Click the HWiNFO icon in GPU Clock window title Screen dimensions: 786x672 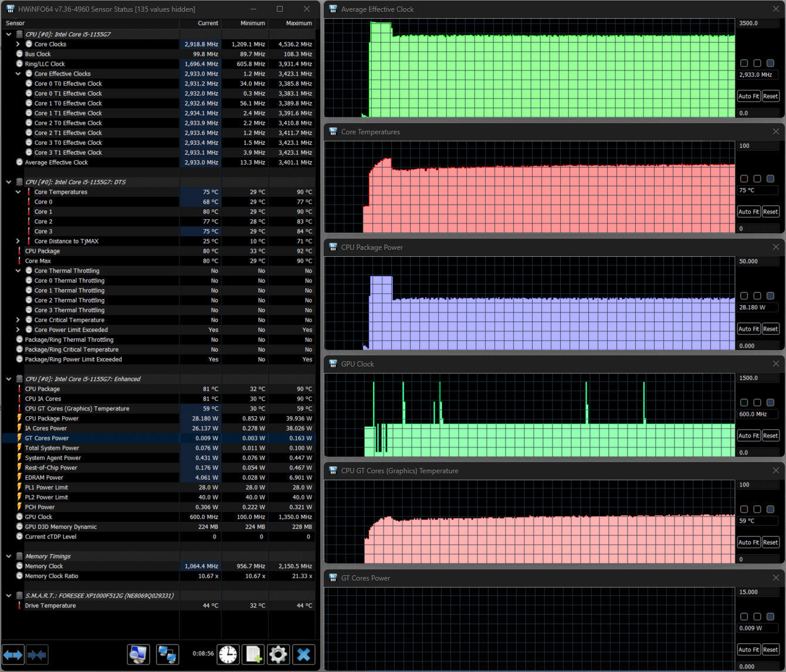333,364
